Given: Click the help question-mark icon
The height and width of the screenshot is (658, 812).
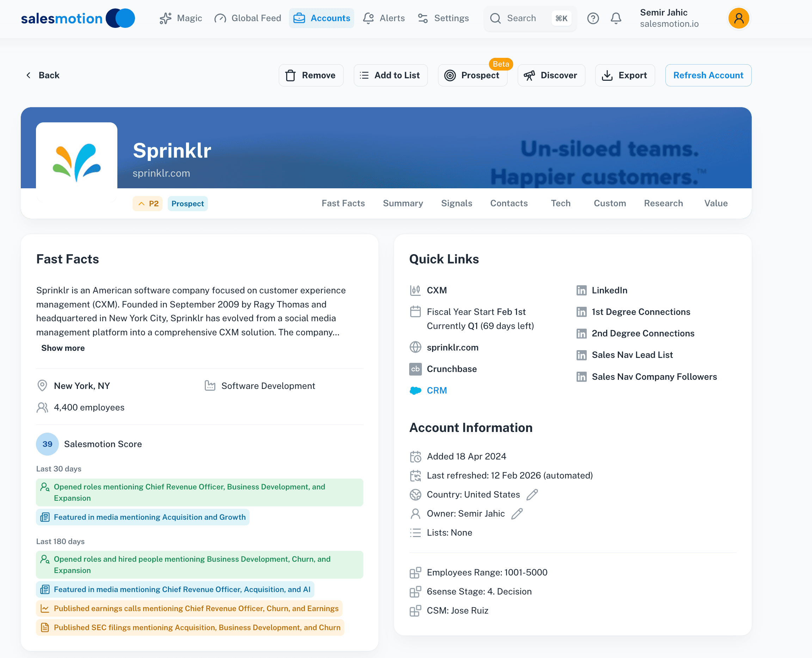Looking at the screenshot, I should click(593, 18).
